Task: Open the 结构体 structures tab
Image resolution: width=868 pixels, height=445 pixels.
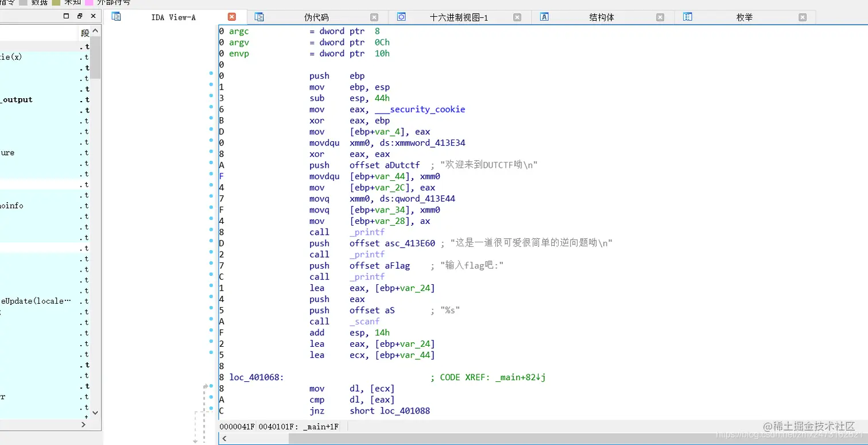Action: [602, 17]
